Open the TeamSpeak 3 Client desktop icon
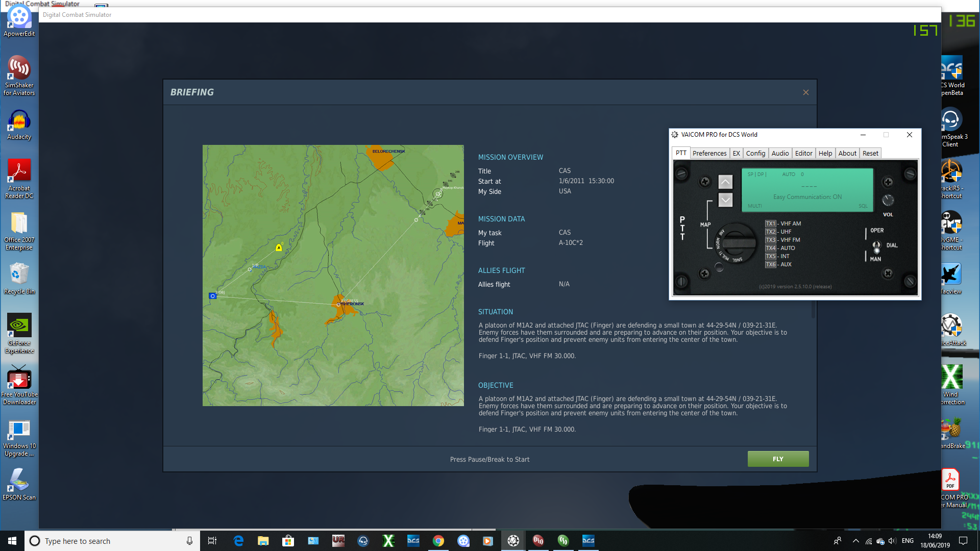This screenshot has width=980, height=551. pyautogui.click(x=951, y=128)
